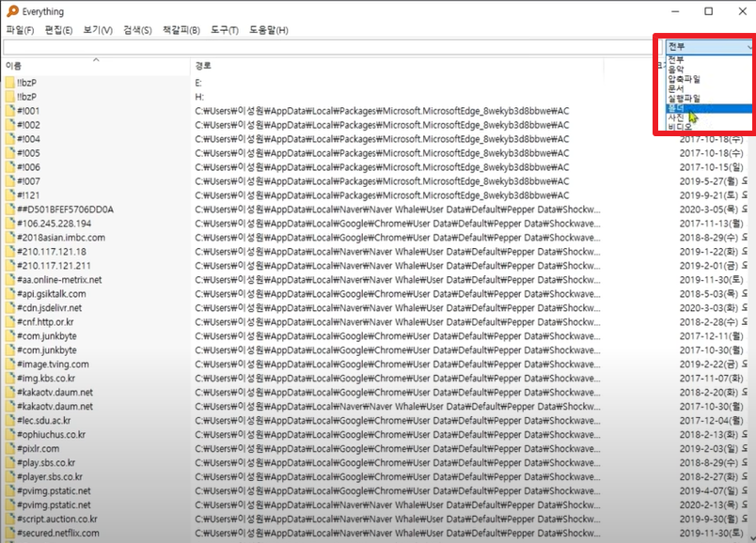The width and height of the screenshot is (756, 543).
Task: Sort by the 경로 column header
Action: 398,66
